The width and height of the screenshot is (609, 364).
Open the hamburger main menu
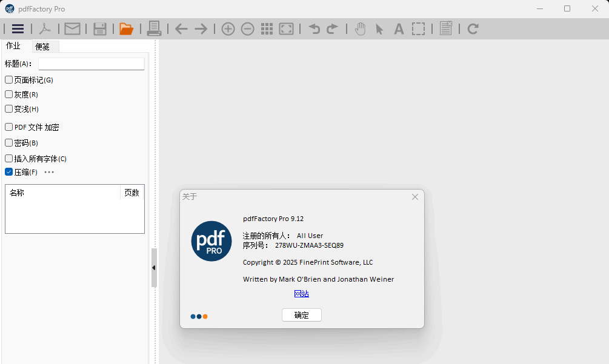pyautogui.click(x=18, y=29)
